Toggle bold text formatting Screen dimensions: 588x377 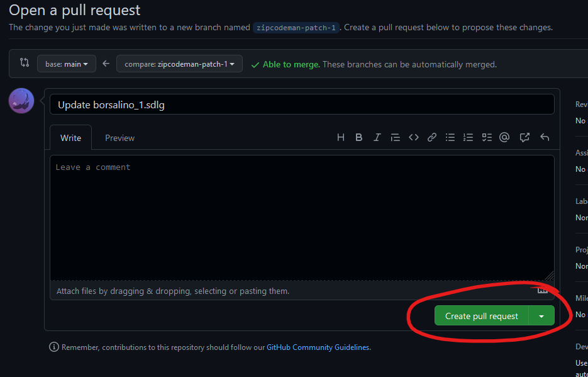pos(358,137)
